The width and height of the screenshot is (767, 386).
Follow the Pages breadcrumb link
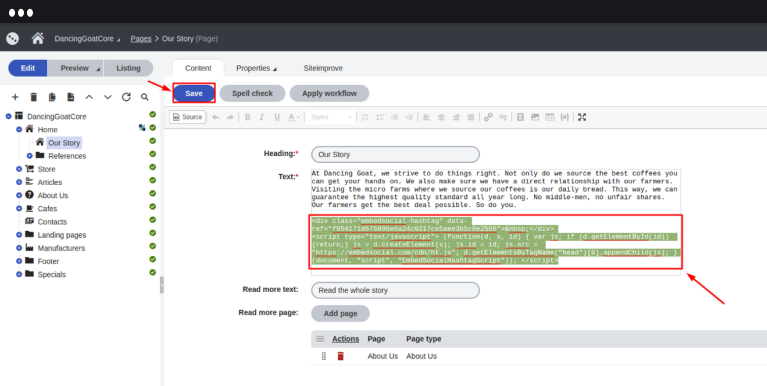(x=141, y=39)
